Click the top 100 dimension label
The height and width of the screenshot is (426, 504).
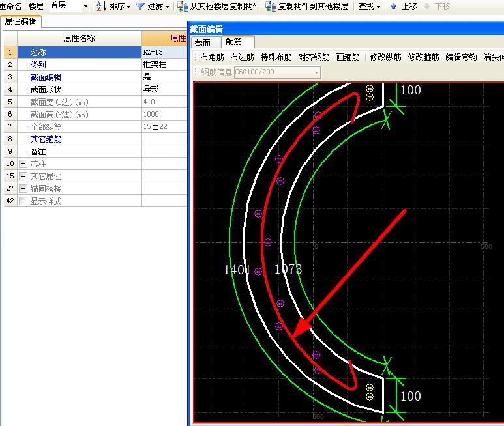point(411,90)
